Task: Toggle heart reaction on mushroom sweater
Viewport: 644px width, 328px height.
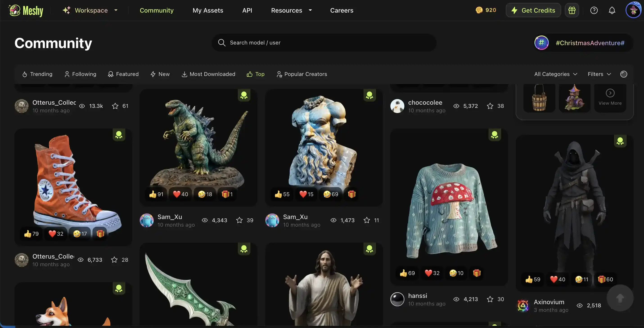Action: 432,273
